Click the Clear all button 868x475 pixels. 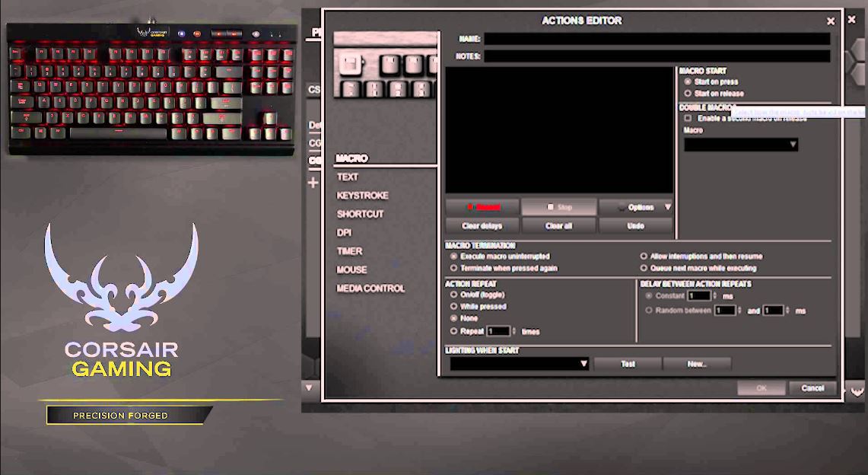558,226
